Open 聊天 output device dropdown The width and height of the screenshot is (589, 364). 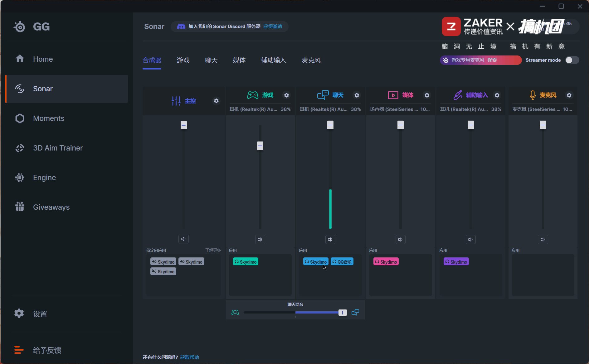[330, 109]
